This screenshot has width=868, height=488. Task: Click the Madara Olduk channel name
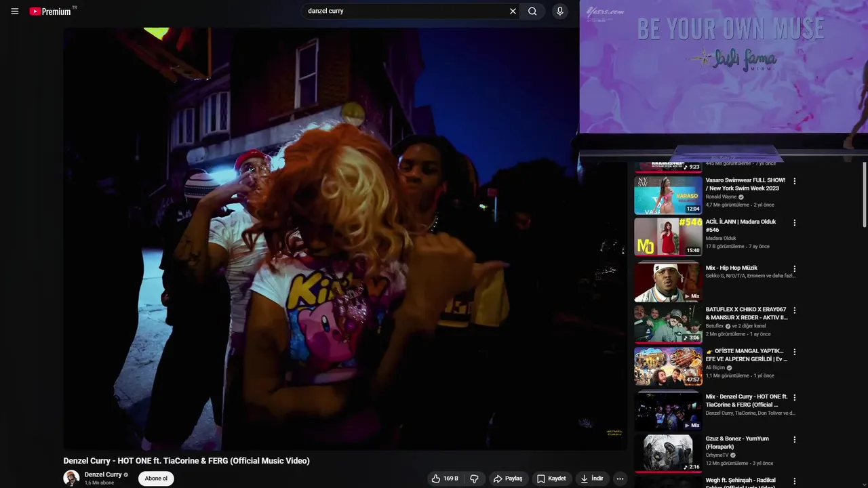point(721,238)
